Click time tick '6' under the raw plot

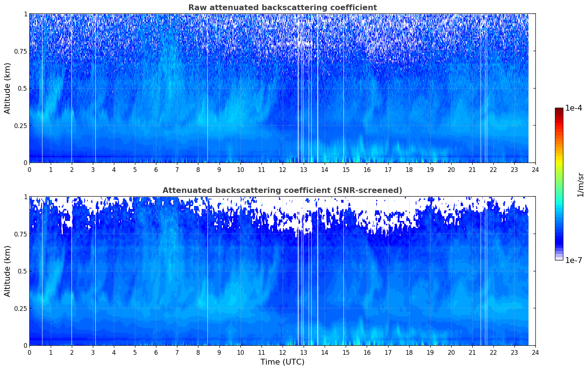156,169
